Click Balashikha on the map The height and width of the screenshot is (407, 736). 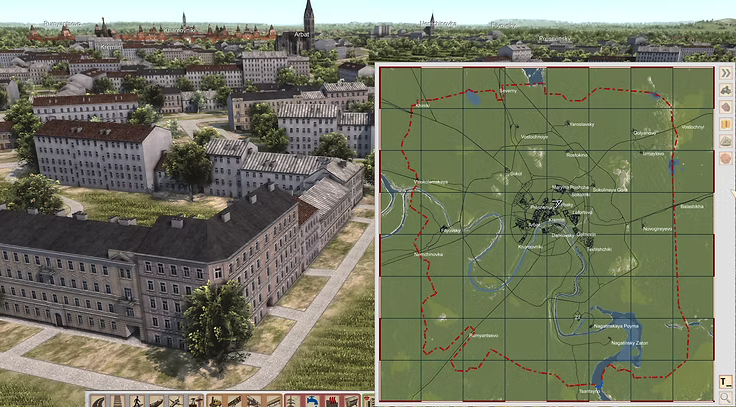692,206
